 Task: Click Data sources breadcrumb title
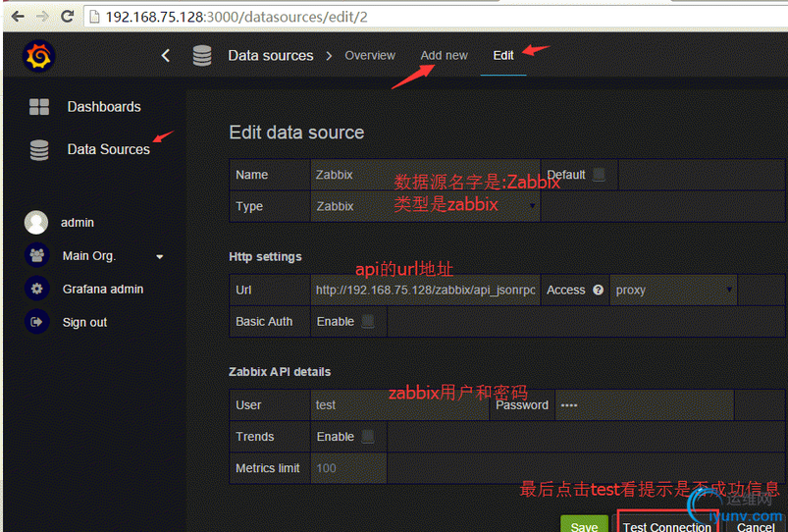(x=271, y=55)
